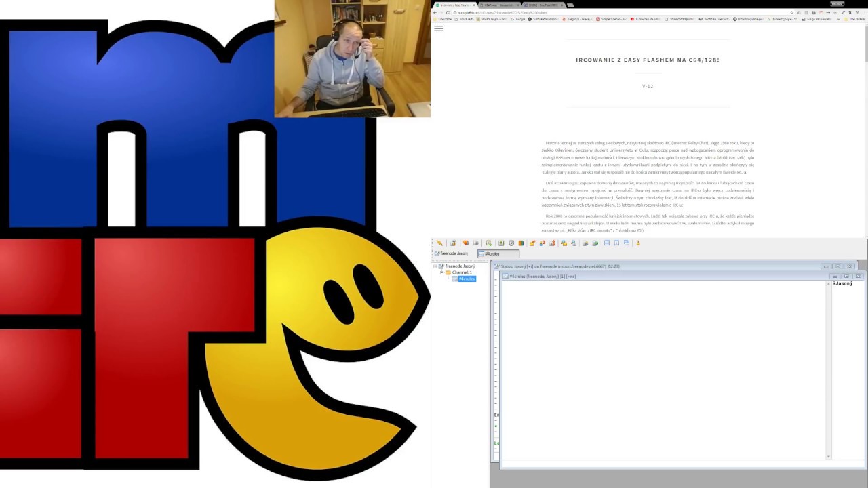
Task: Open the Notify list toolbar icon
Action: [585, 243]
